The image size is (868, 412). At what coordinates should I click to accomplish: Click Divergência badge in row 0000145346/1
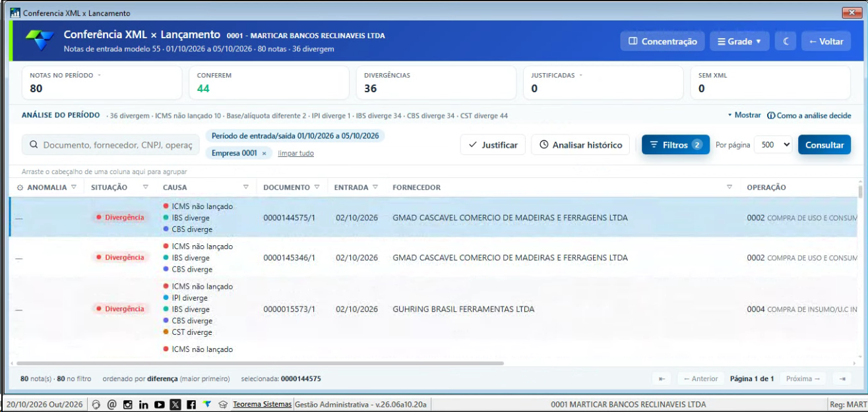(120, 258)
